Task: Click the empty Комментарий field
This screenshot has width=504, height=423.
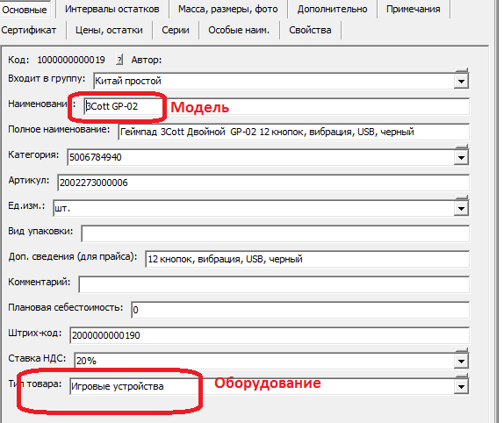Action: click(x=274, y=284)
